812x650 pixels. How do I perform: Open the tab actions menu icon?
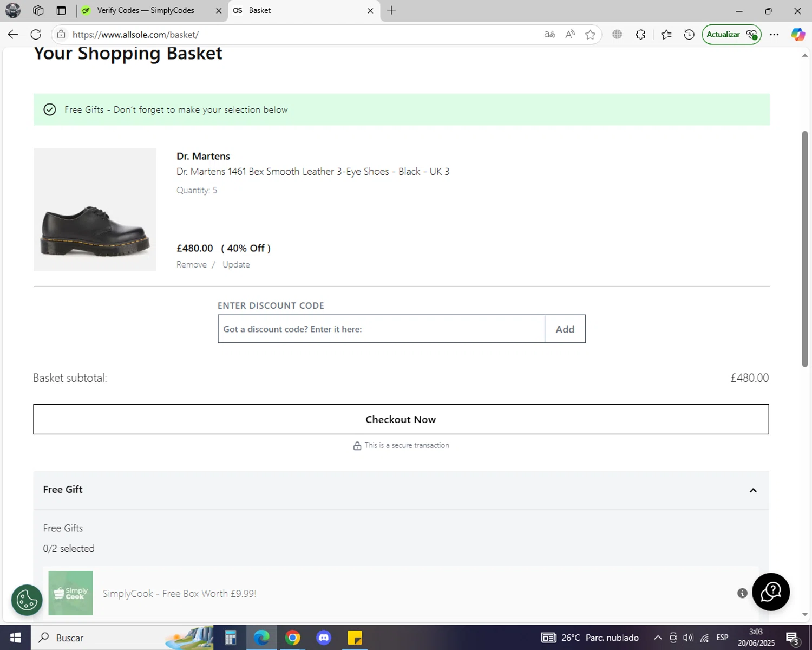pyautogui.click(x=61, y=10)
